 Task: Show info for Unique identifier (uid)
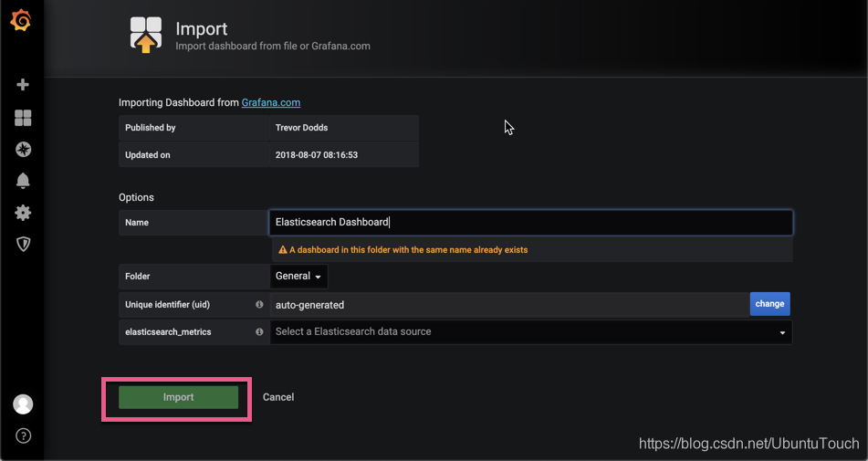(259, 304)
